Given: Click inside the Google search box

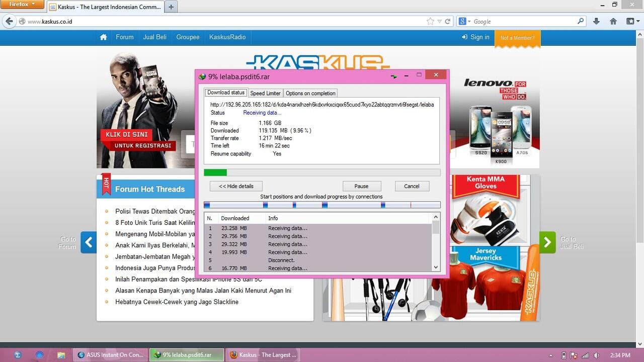Looking at the screenshot, I should click(523, 22).
